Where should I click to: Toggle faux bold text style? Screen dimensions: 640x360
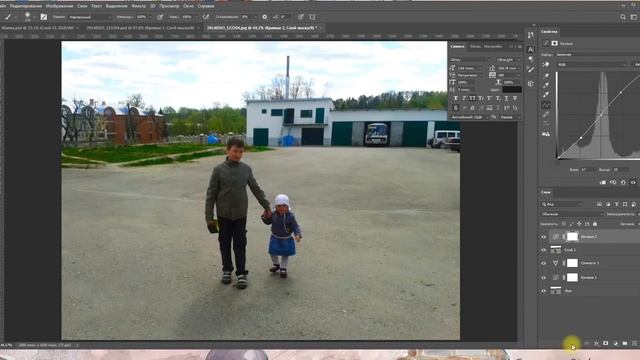point(456,98)
